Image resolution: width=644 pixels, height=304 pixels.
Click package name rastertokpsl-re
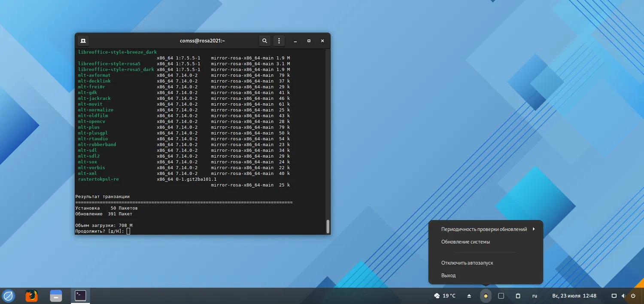98,179
